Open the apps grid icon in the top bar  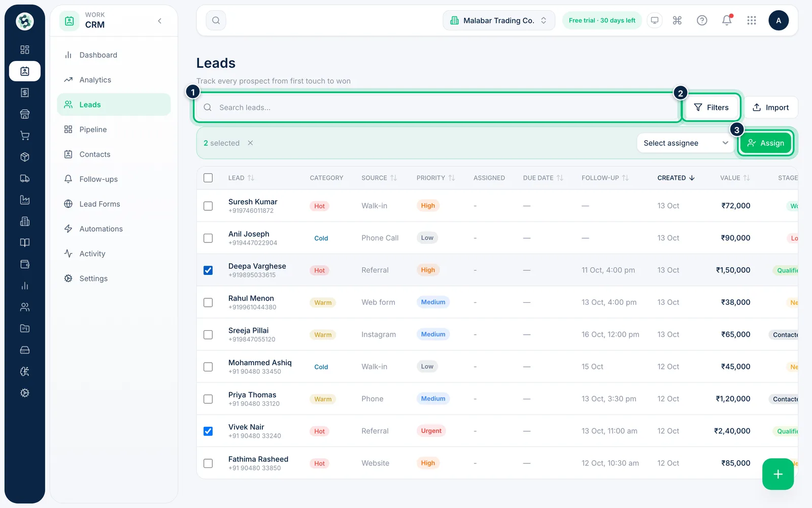pos(752,20)
